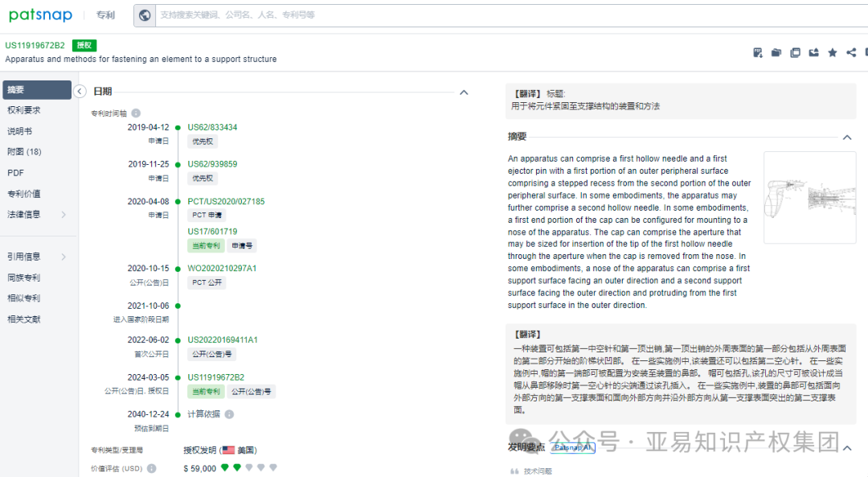Collapse the left sidebar with the chevron
This screenshot has height=477, width=868.
[x=80, y=91]
